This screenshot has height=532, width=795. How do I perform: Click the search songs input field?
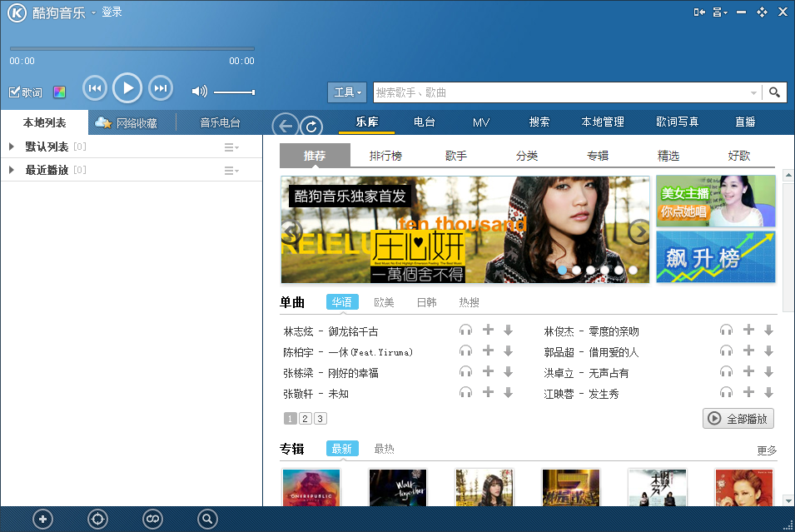[561, 92]
